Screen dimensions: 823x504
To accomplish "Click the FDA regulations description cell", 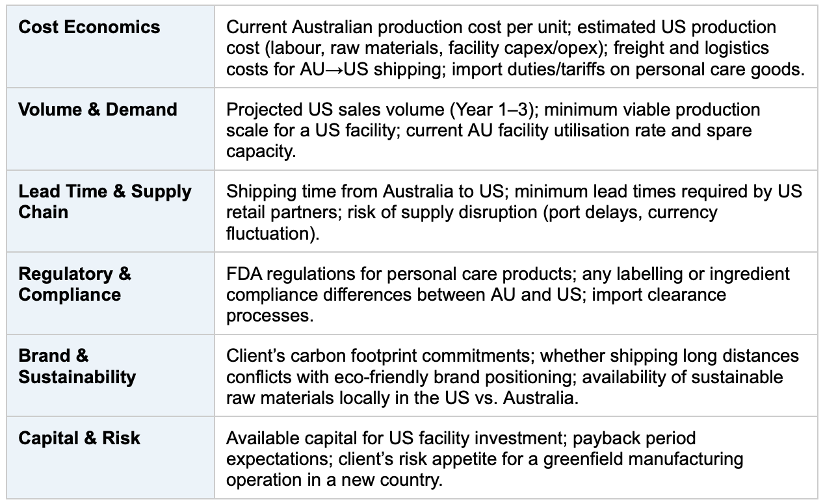I will [x=516, y=293].
